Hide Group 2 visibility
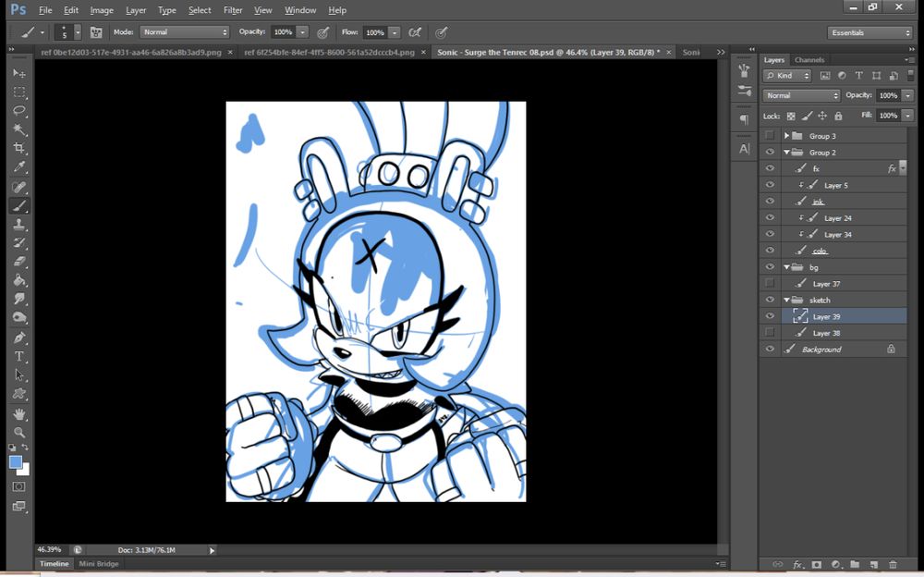The image size is (924, 577). click(770, 153)
